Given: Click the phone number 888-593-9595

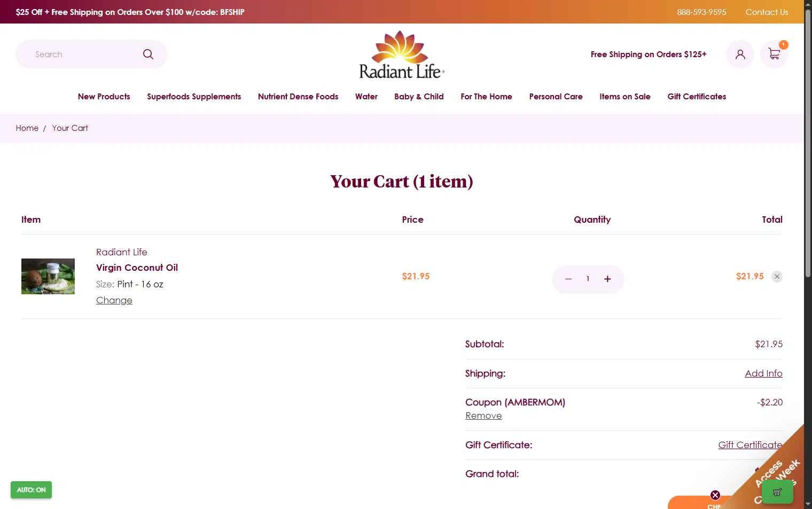Looking at the screenshot, I should 701,12.
